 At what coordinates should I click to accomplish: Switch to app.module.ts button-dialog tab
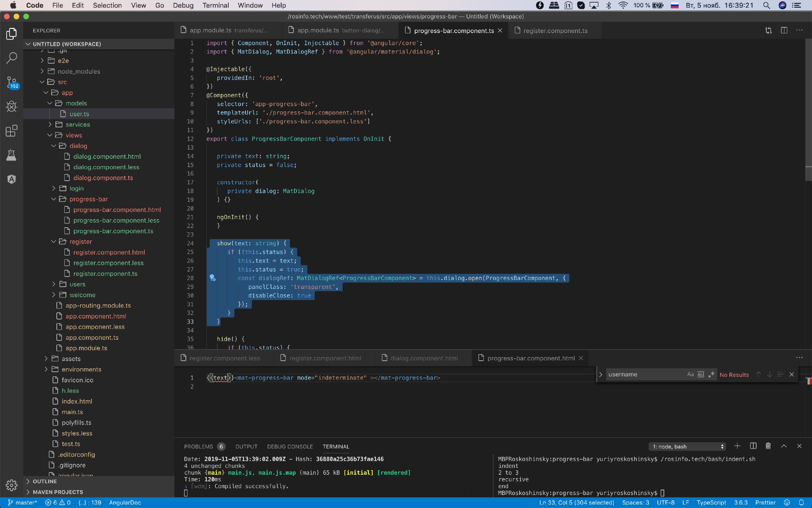(340, 30)
